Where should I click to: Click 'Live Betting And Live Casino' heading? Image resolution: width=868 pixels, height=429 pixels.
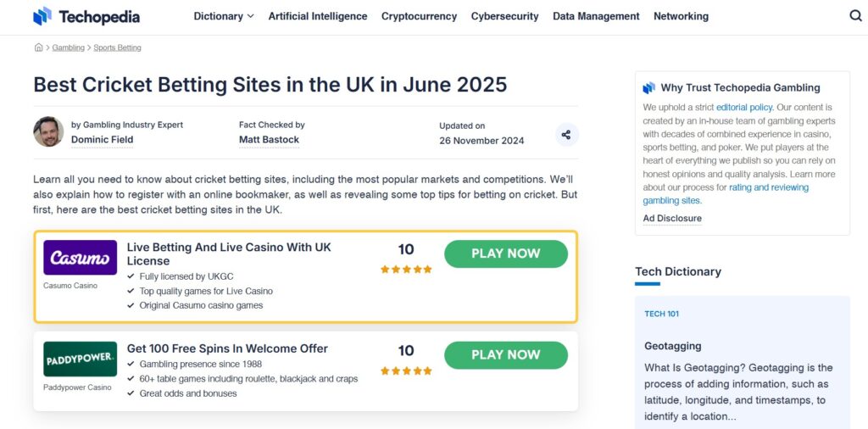coord(229,254)
